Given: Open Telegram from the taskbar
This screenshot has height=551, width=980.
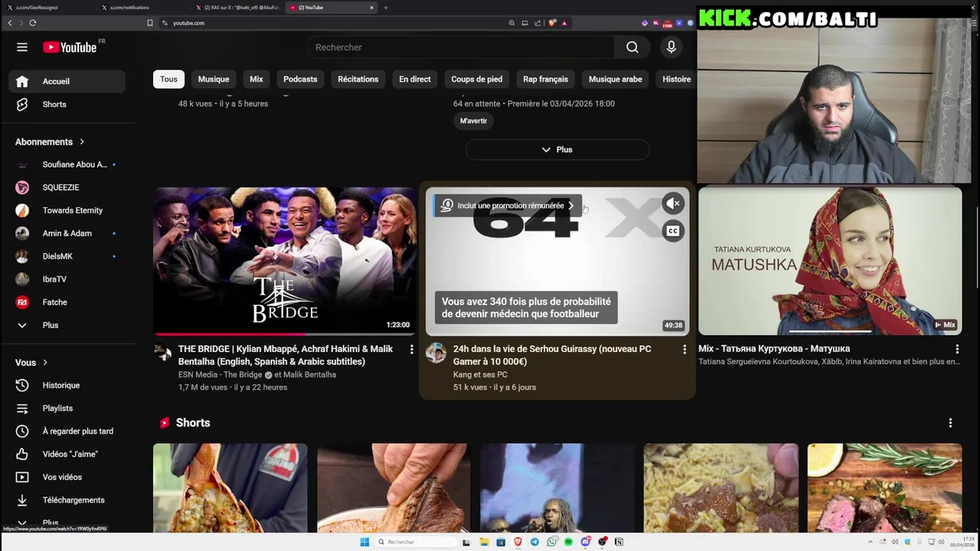Looking at the screenshot, I should pyautogui.click(x=534, y=542).
